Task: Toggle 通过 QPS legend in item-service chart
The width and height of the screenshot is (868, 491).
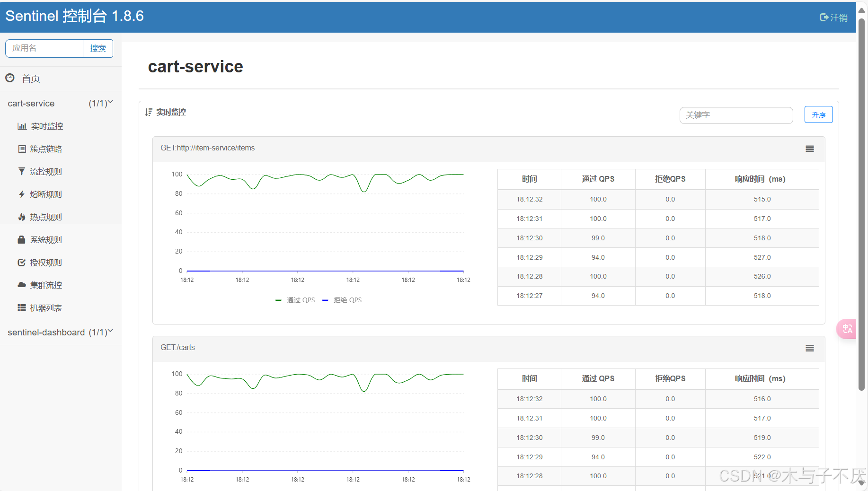Action: coord(295,300)
